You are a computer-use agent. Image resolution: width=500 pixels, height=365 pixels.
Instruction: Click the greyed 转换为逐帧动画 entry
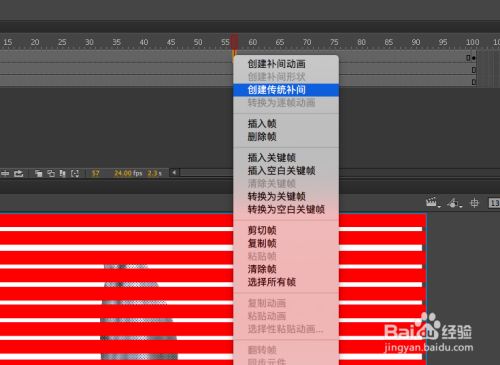pyautogui.click(x=286, y=103)
